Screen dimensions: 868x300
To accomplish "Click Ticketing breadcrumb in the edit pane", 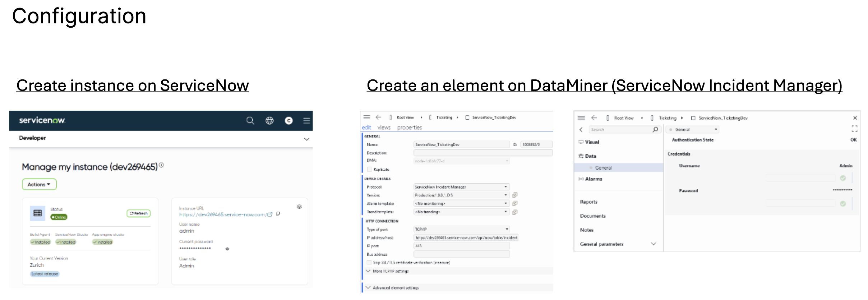I will click(444, 117).
